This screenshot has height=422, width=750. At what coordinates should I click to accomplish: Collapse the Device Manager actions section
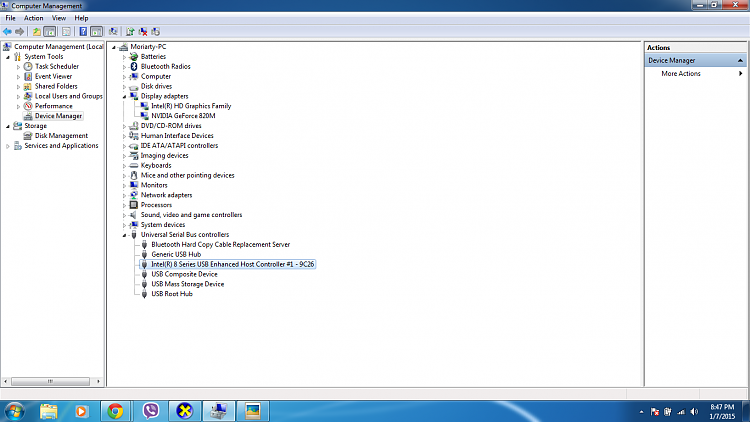click(740, 61)
